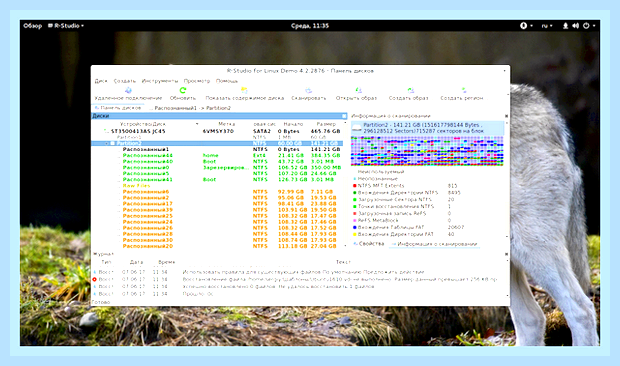Close the Журнал log panel
This screenshot has width=620, height=366.
[x=507, y=254]
